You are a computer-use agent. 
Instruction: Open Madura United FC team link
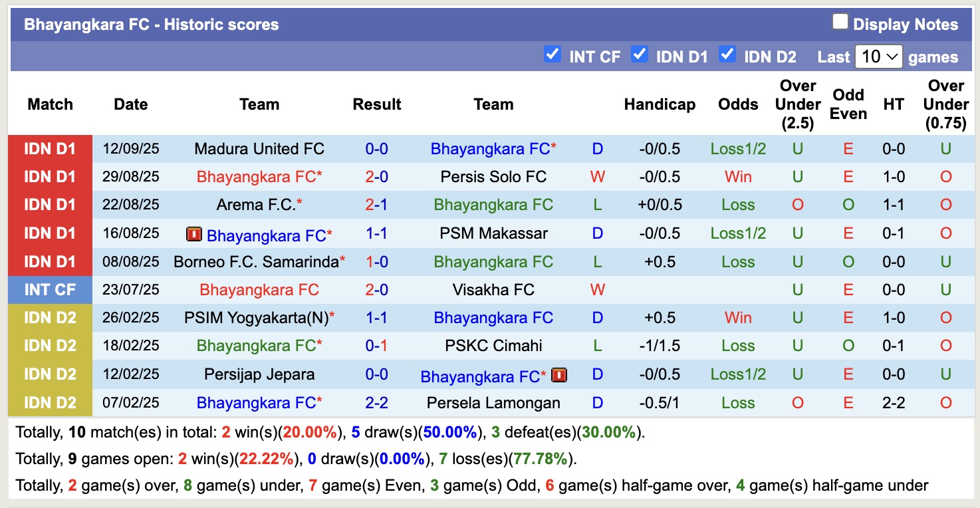point(259,149)
